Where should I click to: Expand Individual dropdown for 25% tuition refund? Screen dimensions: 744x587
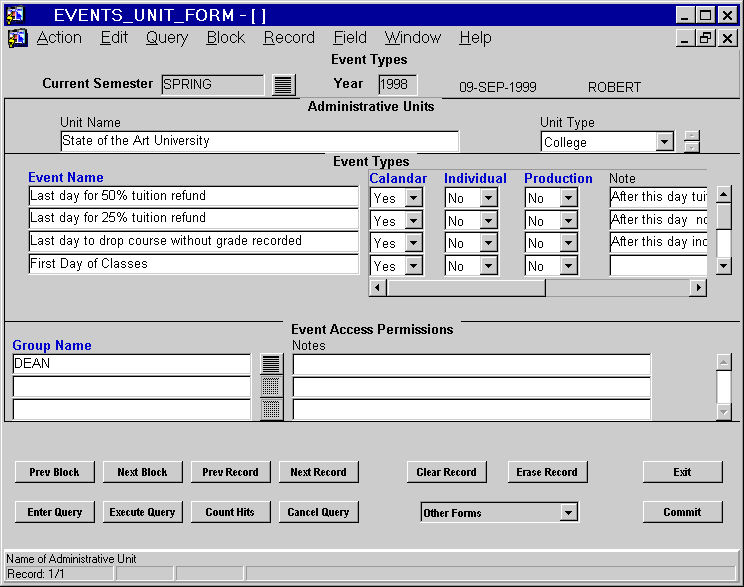click(488, 221)
